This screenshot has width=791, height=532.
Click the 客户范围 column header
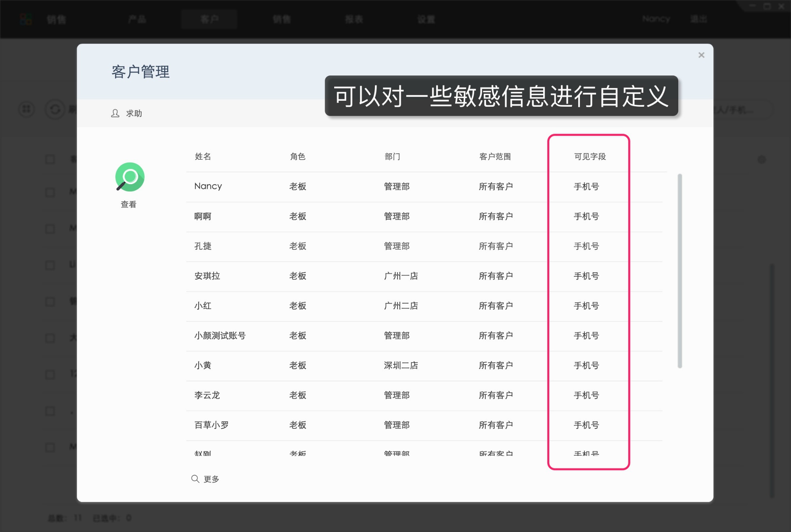[x=495, y=157]
